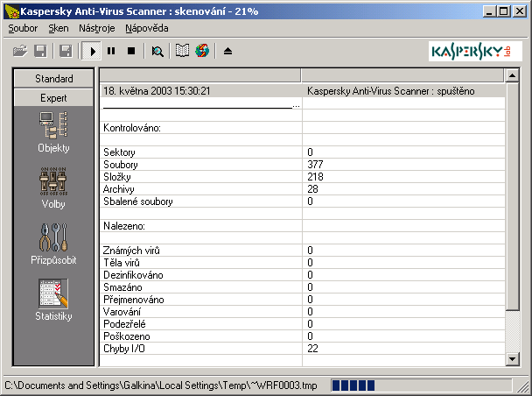Open the Nápověda menu
This screenshot has width=532, height=396.
tap(147, 28)
